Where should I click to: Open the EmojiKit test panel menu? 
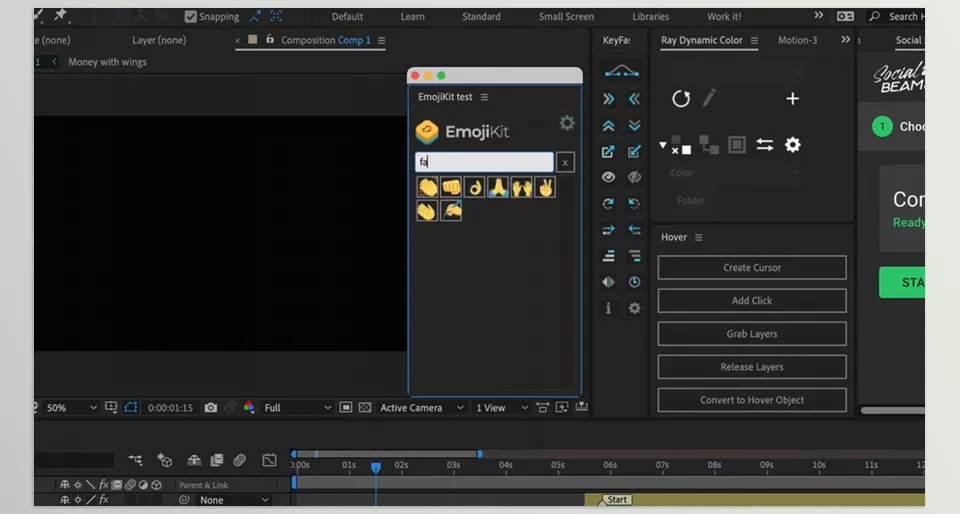[x=484, y=97]
